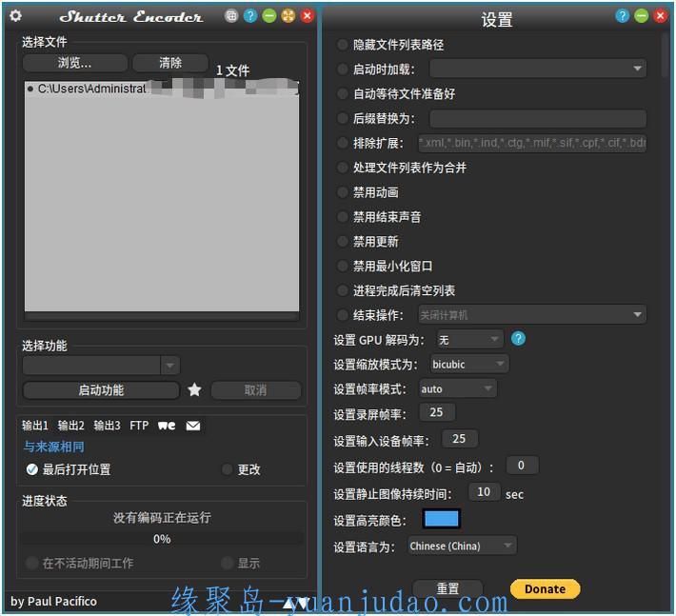Screen dimensions: 676x616
Task: Enable 禁用最小化窗口 option
Action: [x=343, y=266]
